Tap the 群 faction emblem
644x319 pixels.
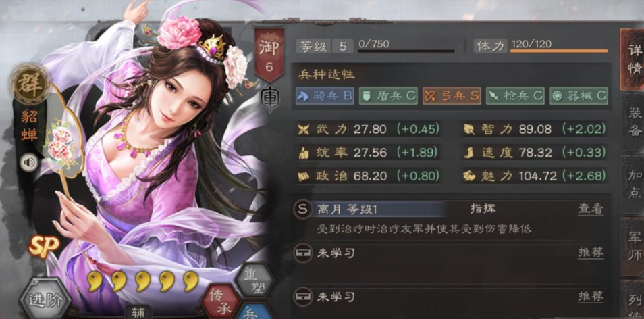[x=30, y=84]
